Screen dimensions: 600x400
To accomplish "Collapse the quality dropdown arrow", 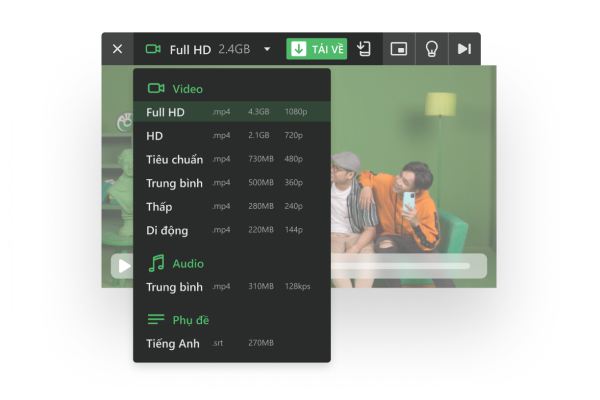I will coord(267,49).
